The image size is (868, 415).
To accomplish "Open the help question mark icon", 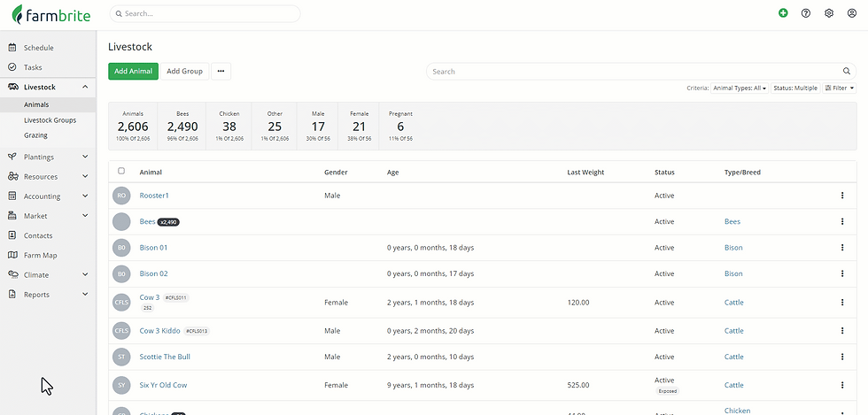I will click(x=806, y=13).
